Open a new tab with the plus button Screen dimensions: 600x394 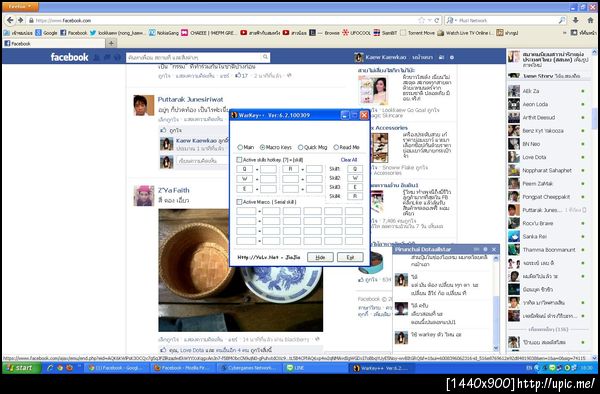pyautogui.click(x=111, y=43)
